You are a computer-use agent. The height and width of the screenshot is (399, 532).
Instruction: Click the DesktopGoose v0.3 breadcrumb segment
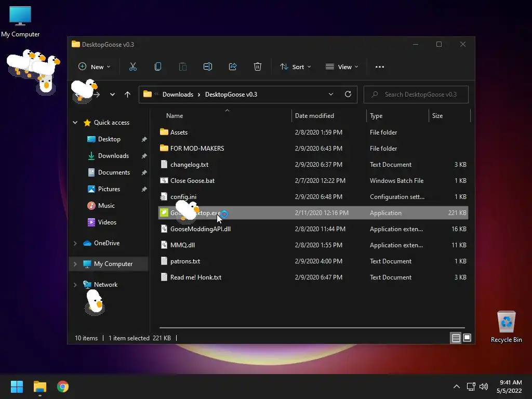(x=231, y=95)
